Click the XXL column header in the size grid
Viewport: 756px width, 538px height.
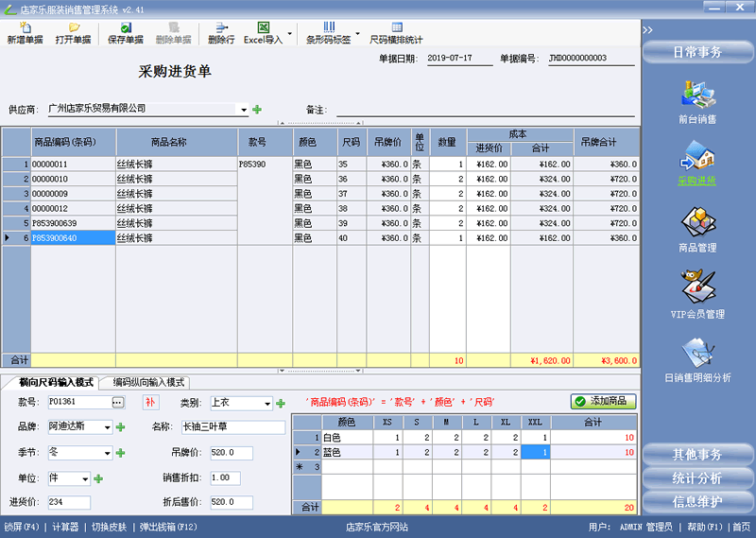535,423
